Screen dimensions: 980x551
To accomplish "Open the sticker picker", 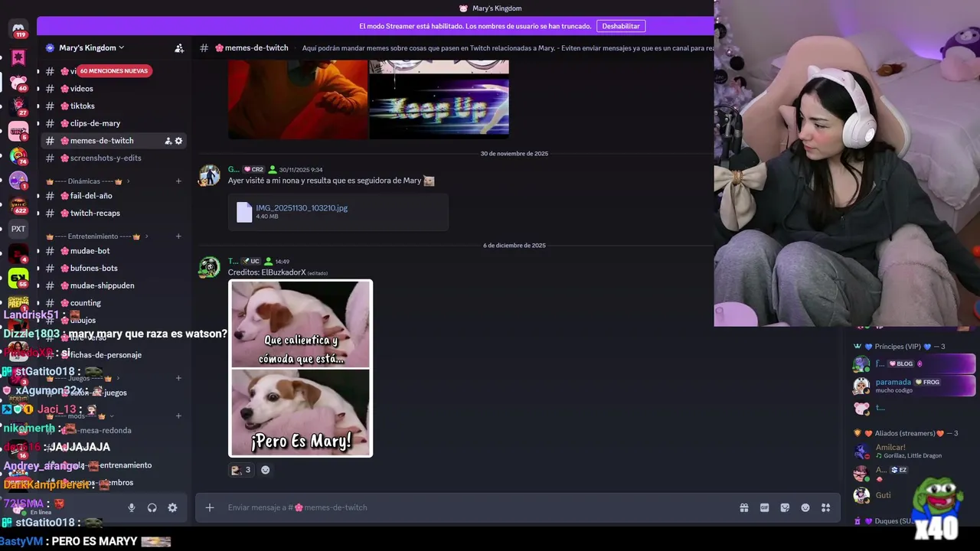I will (x=785, y=507).
